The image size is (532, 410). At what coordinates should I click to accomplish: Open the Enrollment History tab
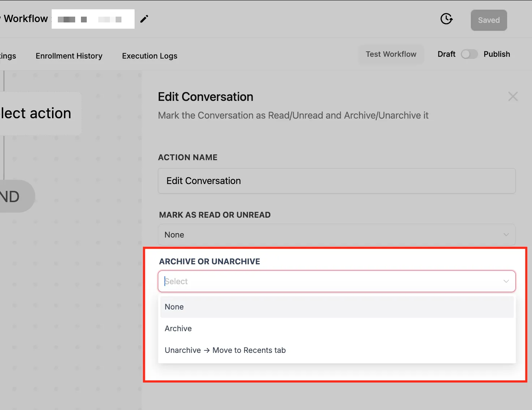[69, 56]
